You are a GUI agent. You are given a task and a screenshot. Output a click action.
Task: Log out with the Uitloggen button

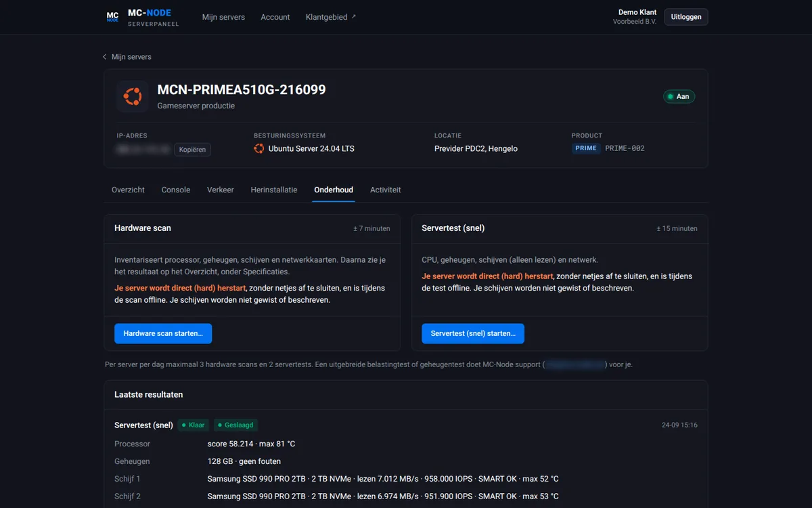pyautogui.click(x=686, y=17)
